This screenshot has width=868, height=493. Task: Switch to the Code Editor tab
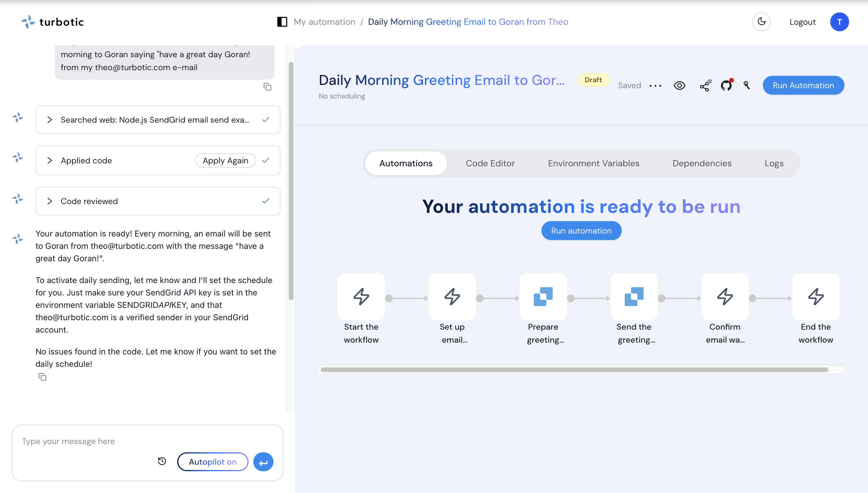pos(490,163)
